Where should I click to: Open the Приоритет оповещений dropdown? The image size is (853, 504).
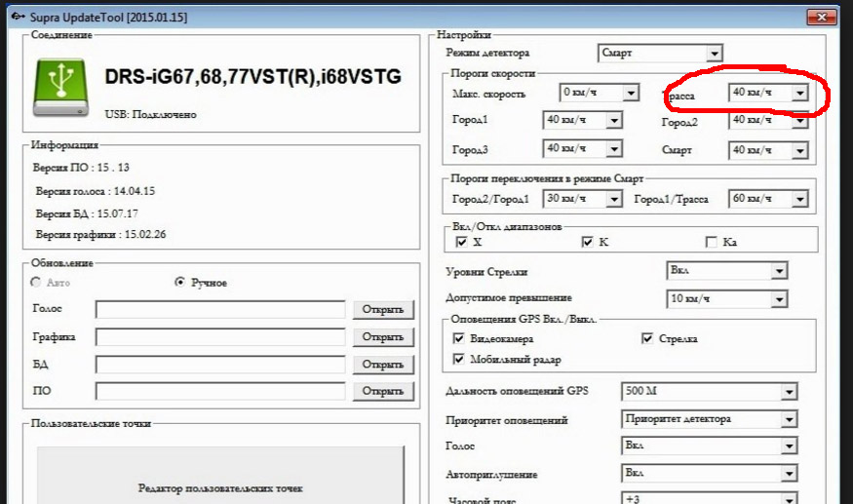pyautogui.click(x=709, y=419)
